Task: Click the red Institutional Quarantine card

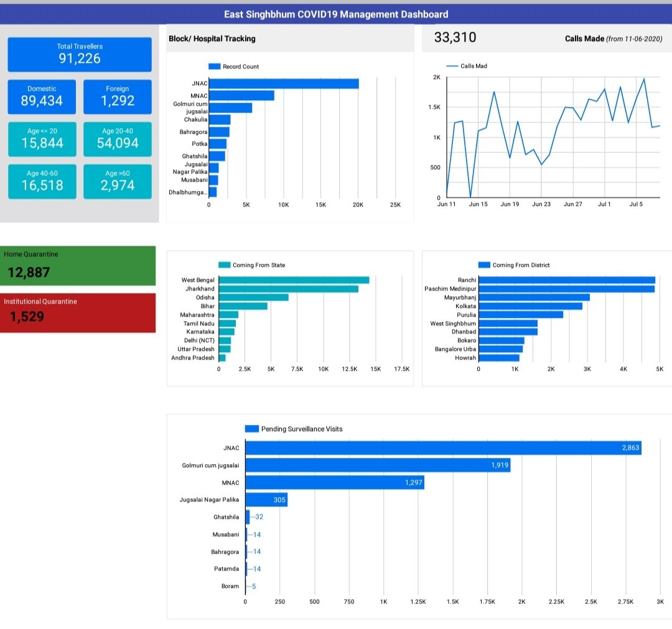Action: [78, 313]
